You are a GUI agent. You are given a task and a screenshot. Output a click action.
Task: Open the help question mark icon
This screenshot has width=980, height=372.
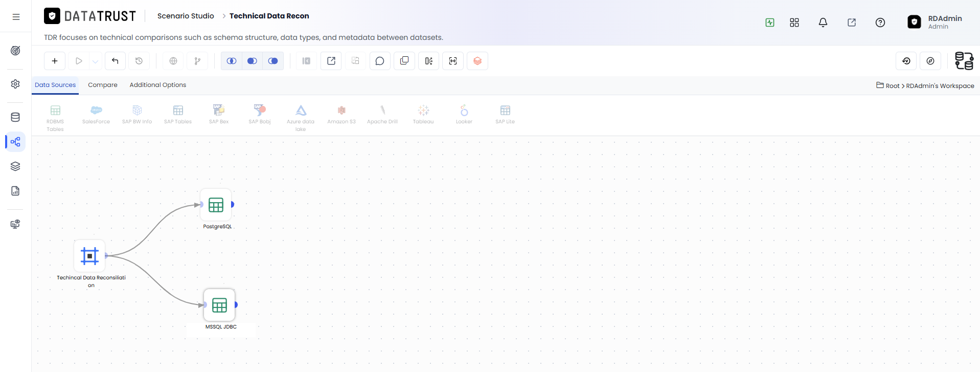(x=880, y=23)
